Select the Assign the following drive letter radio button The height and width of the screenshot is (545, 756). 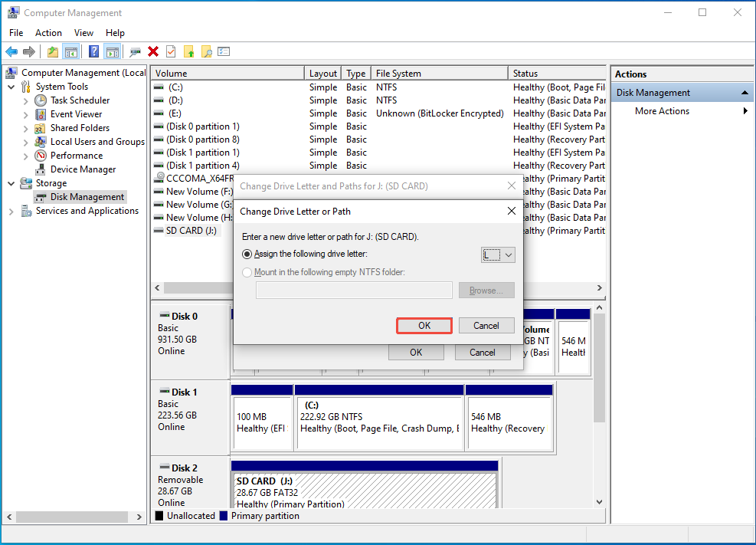point(246,254)
